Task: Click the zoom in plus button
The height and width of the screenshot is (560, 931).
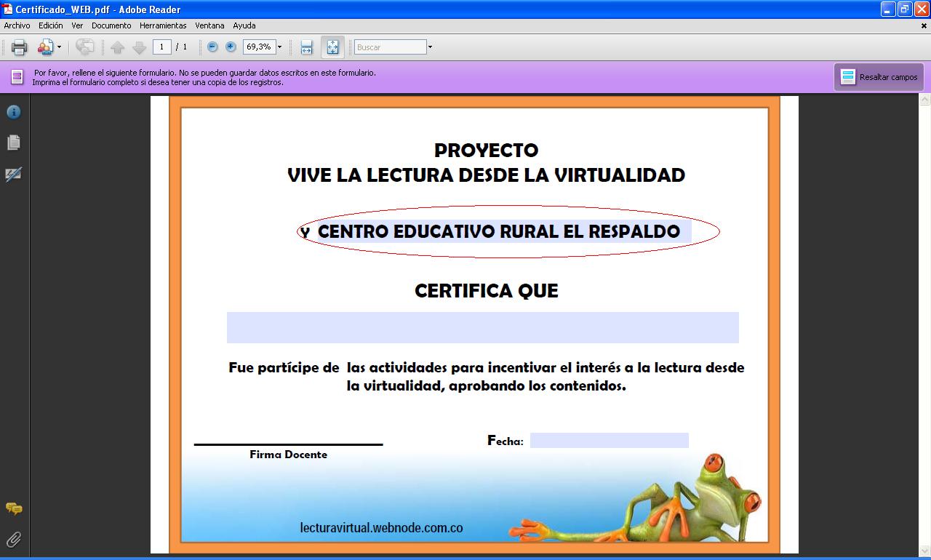Action: [x=231, y=47]
